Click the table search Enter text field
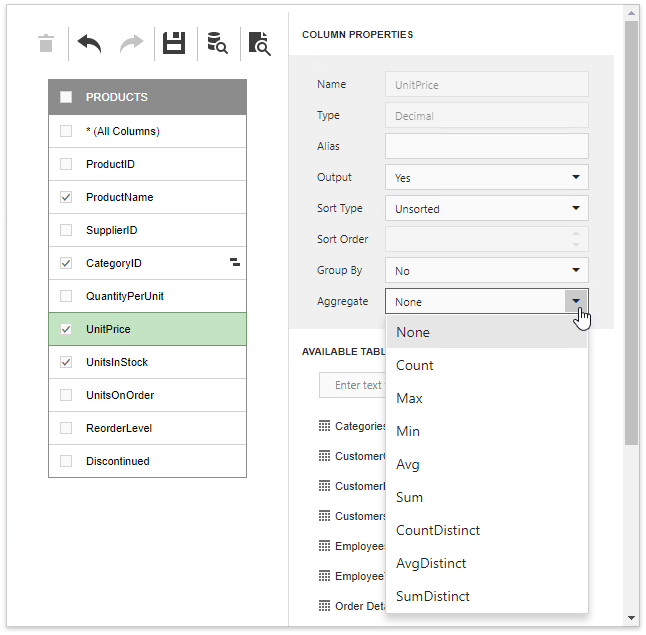Image resolution: width=646 pixels, height=635 pixels. [353, 385]
